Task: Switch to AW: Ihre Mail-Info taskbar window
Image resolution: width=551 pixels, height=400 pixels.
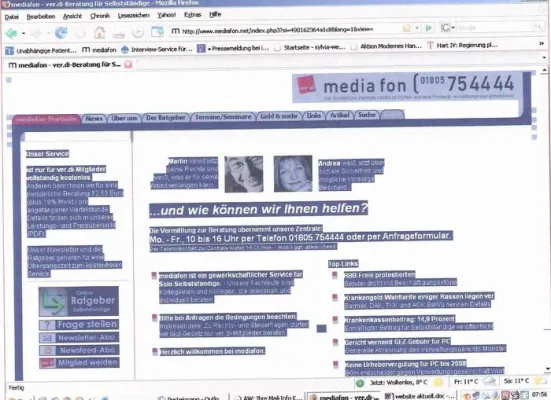Action: tap(268, 398)
